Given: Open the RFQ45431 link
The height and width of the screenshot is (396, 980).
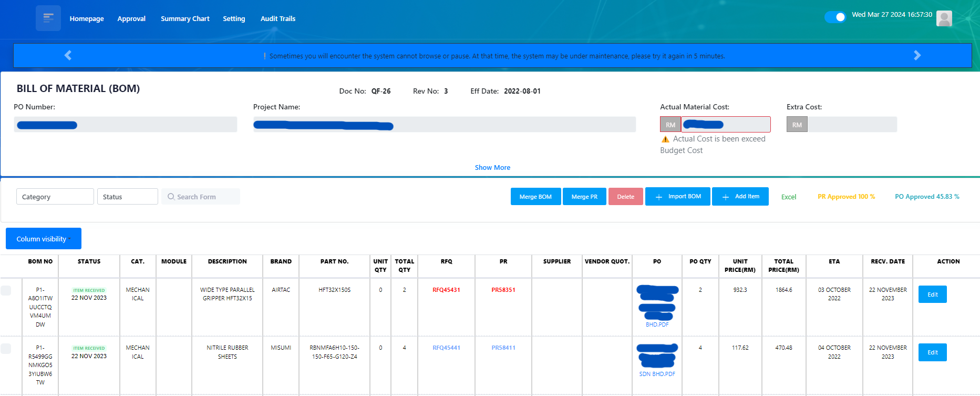Looking at the screenshot, I should pos(446,290).
